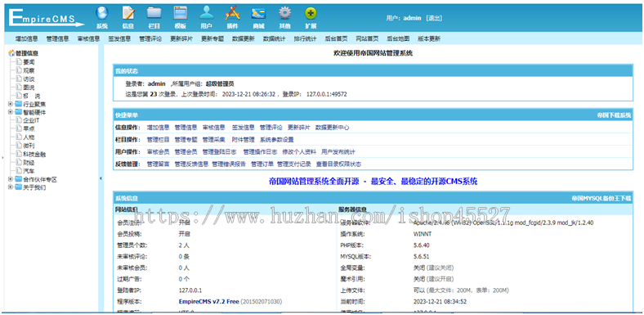This screenshot has width=644, height=315.
Task: Open the 汽车 category in the tree
Action: [29, 171]
